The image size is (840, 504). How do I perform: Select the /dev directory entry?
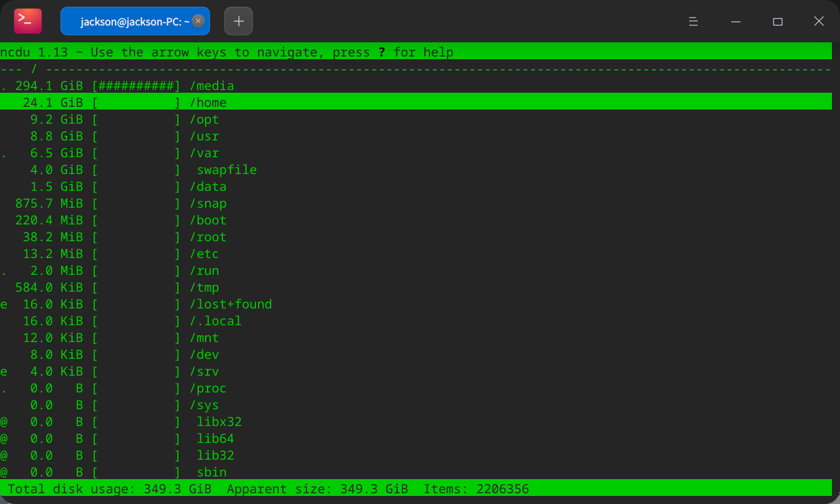(x=204, y=355)
